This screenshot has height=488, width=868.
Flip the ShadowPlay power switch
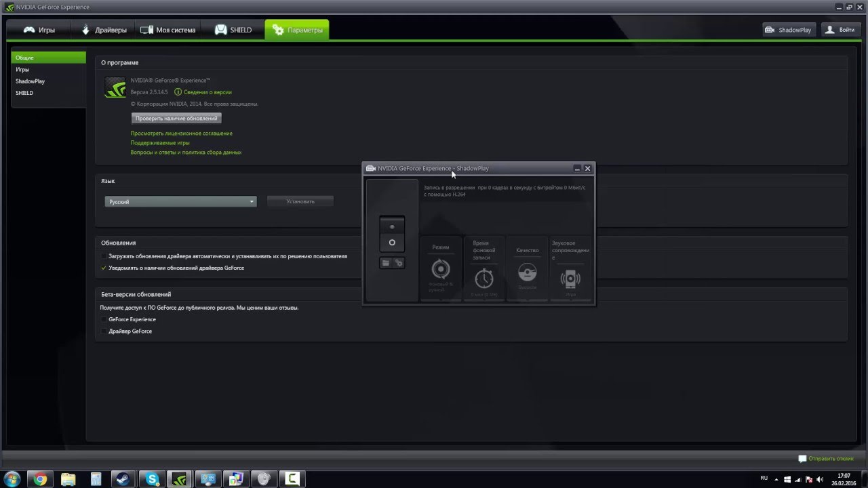pyautogui.click(x=392, y=235)
